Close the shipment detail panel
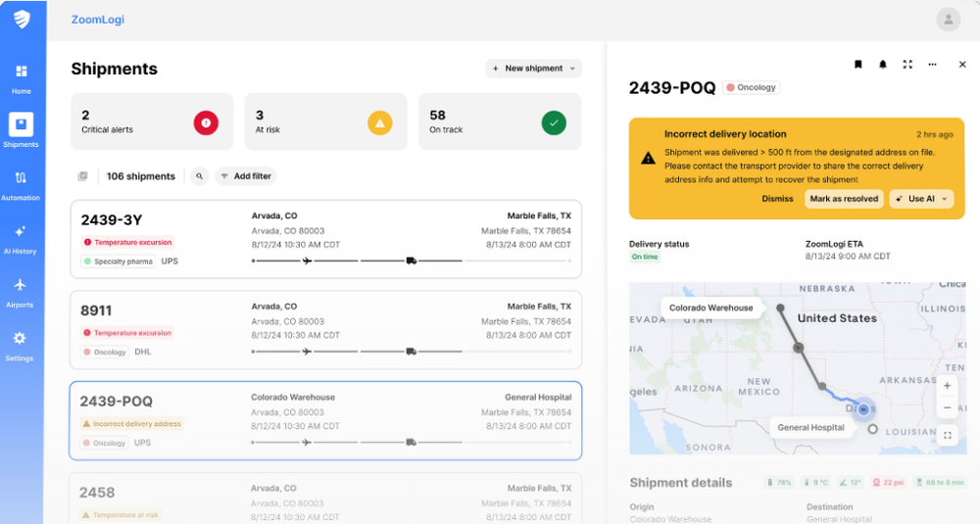Viewport: 980px width, 524px height. click(x=962, y=65)
